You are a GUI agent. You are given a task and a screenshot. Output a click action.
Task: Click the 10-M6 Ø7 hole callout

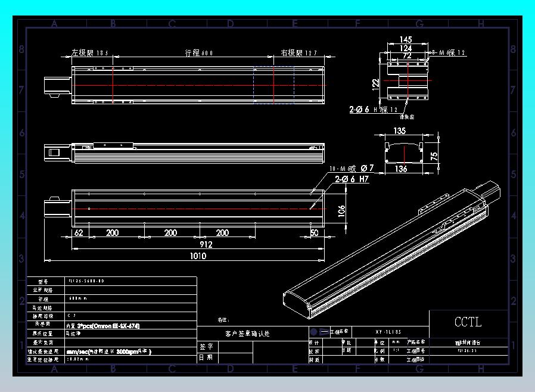point(352,168)
